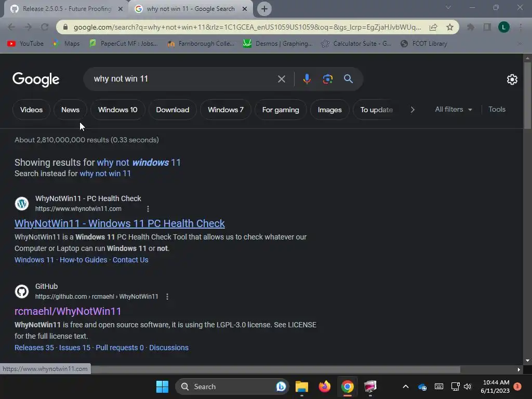Click the microphone voice search icon
This screenshot has height=399, width=532.
307,79
